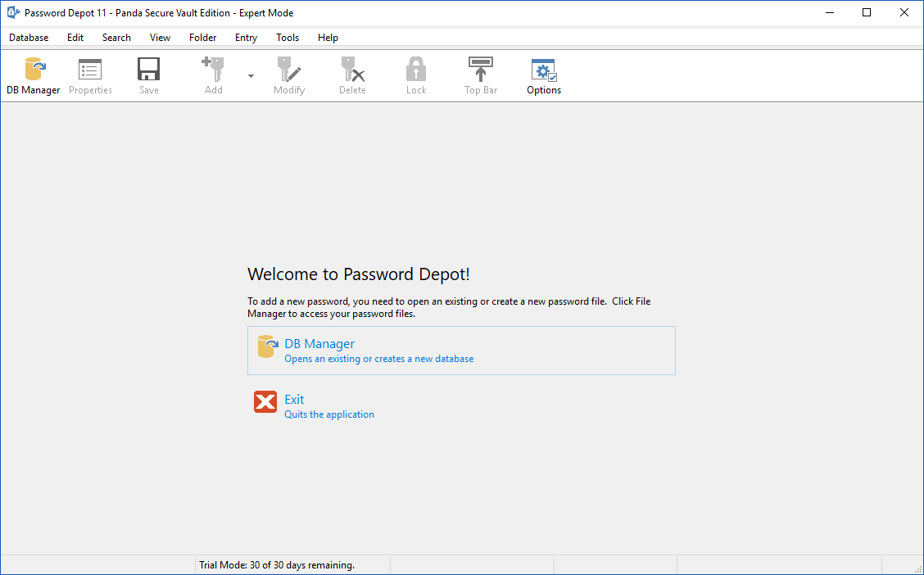Open the Search menu
Image resolution: width=924 pixels, height=575 pixels.
click(x=116, y=38)
